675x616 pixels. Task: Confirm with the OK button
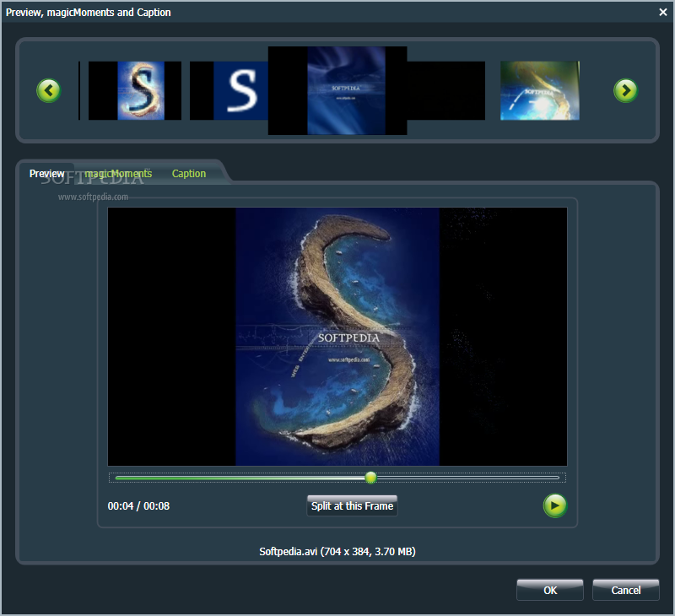tap(550, 590)
